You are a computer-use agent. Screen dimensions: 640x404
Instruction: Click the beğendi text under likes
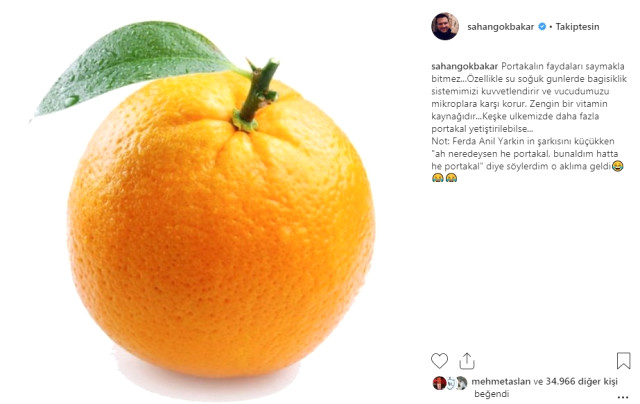pos(491,394)
